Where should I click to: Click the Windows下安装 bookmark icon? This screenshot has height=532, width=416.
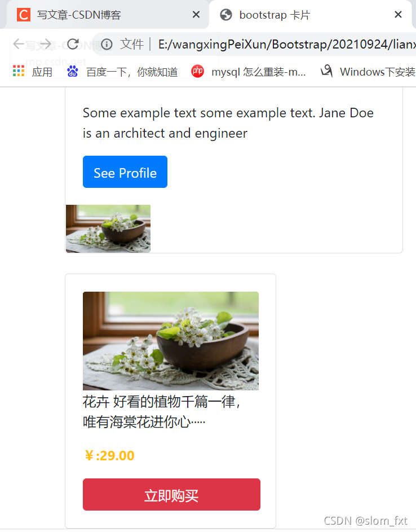point(327,71)
